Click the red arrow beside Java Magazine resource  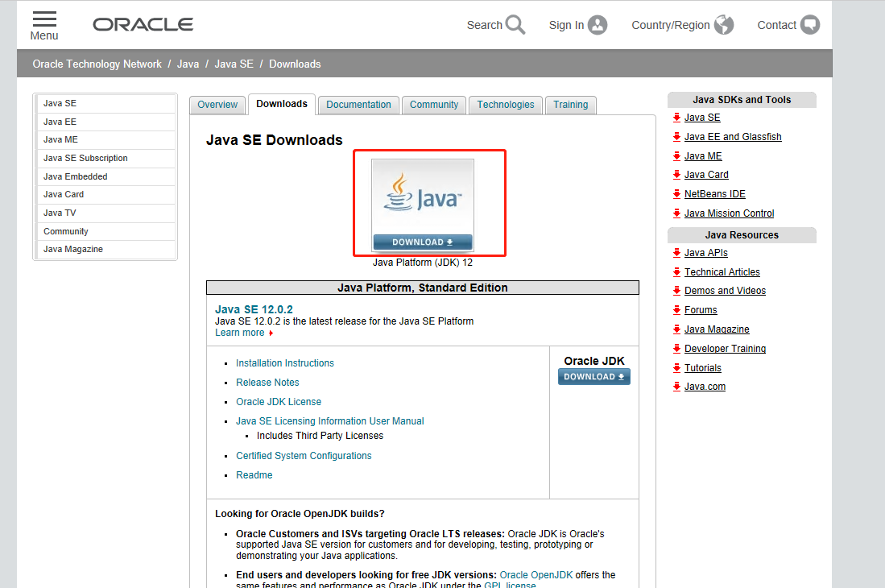pyautogui.click(x=676, y=329)
